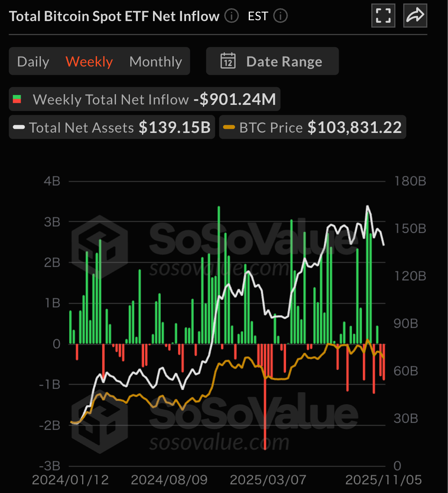Click the fullscreen expand icon

point(383,16)
